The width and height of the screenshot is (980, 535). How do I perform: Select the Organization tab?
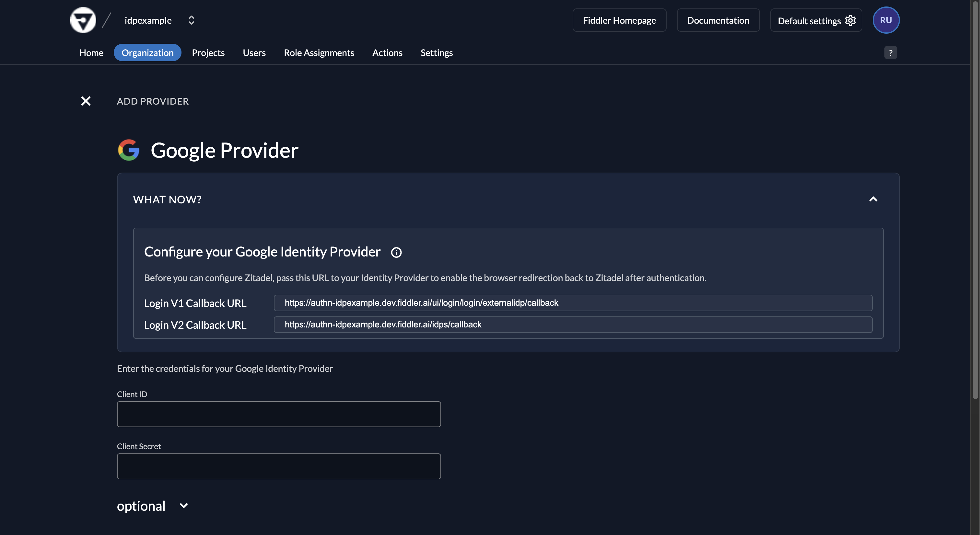point(147,52)
